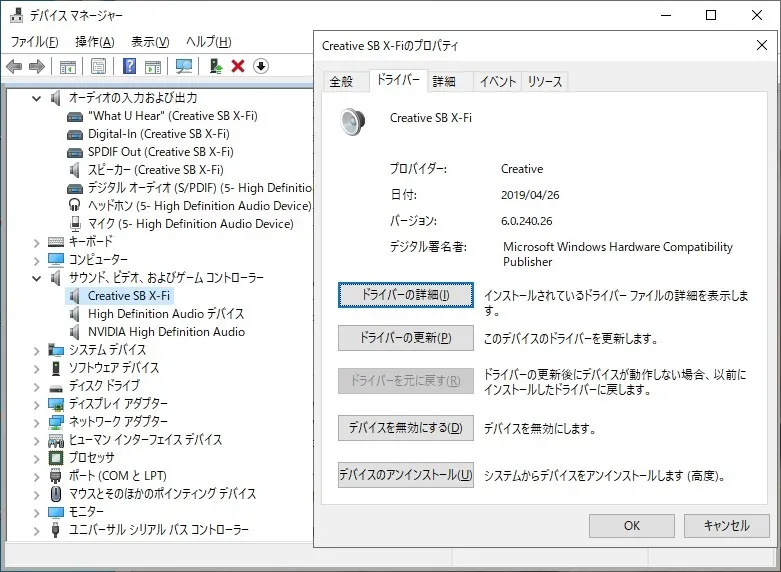Click the provider value Creative

[522, 169]
